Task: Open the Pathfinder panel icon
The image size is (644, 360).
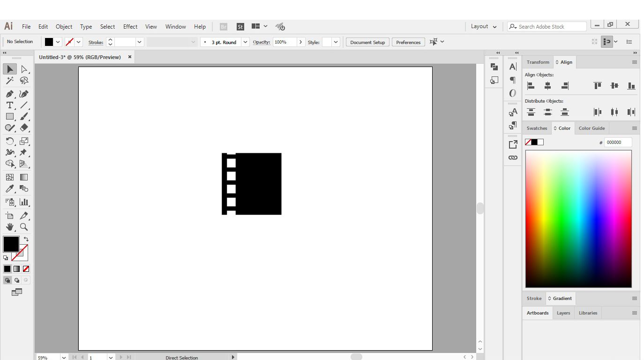Action: 494,67
